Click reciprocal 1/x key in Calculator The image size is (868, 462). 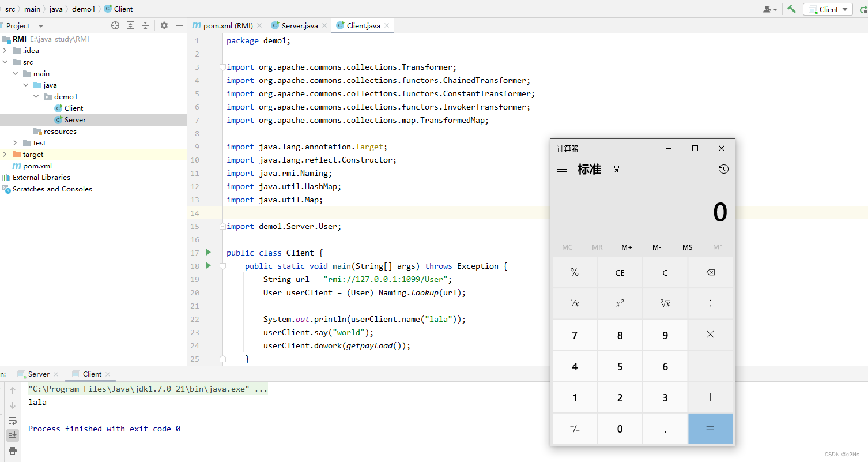point(575,303)
